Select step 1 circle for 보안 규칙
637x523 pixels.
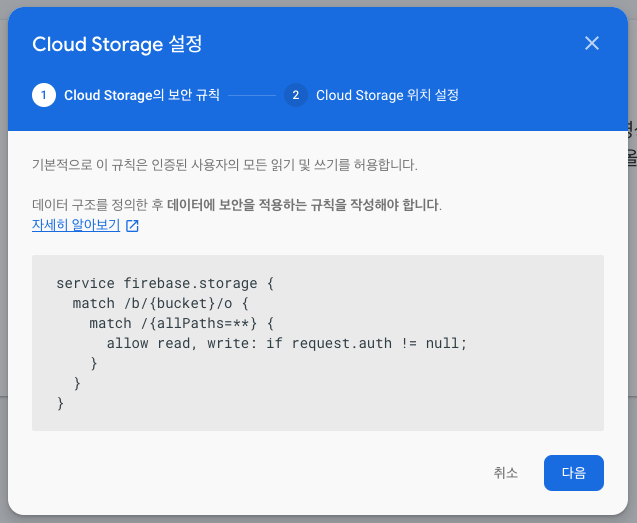[44, 95]
